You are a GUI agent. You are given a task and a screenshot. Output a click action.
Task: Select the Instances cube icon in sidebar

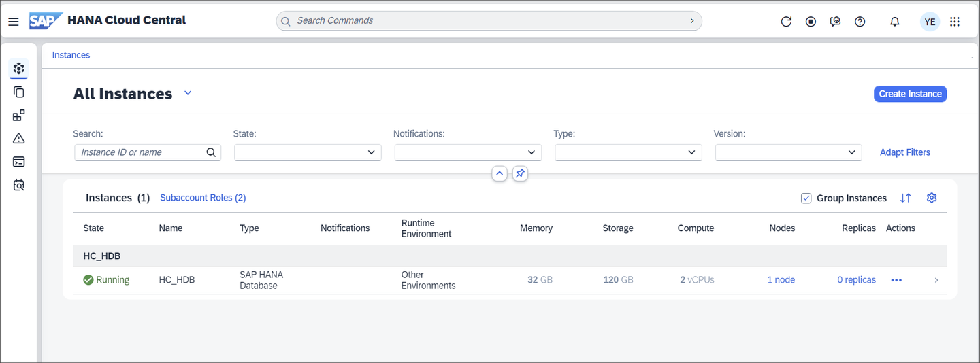pyautogui.click(x=19, y=68)
